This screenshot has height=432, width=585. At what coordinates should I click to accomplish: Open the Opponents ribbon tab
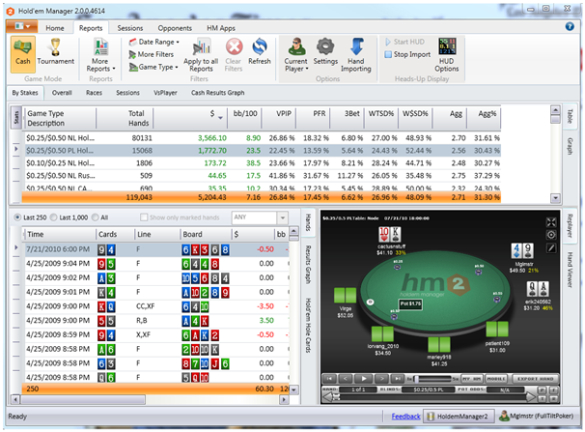click(x=175, y=28)
